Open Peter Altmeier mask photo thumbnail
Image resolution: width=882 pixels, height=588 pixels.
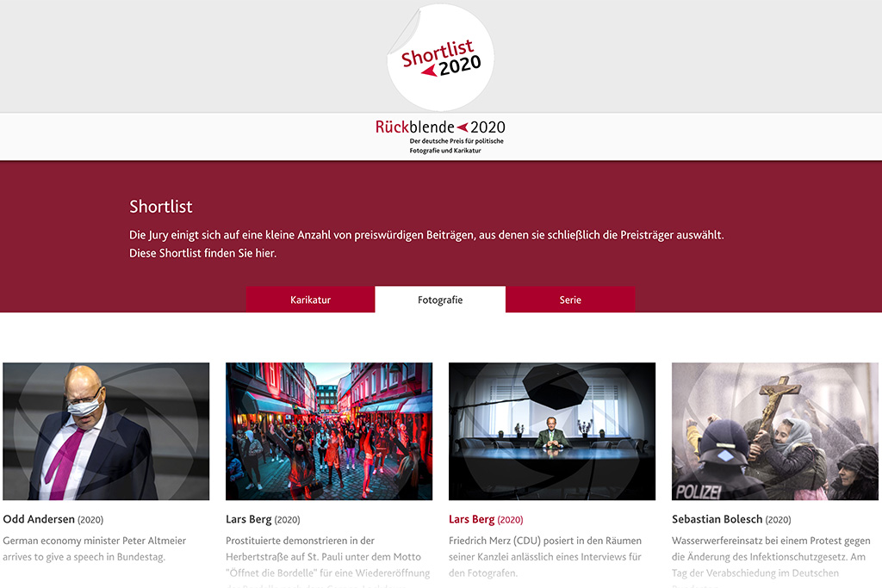pyautogui.click(x=106, y=431)
